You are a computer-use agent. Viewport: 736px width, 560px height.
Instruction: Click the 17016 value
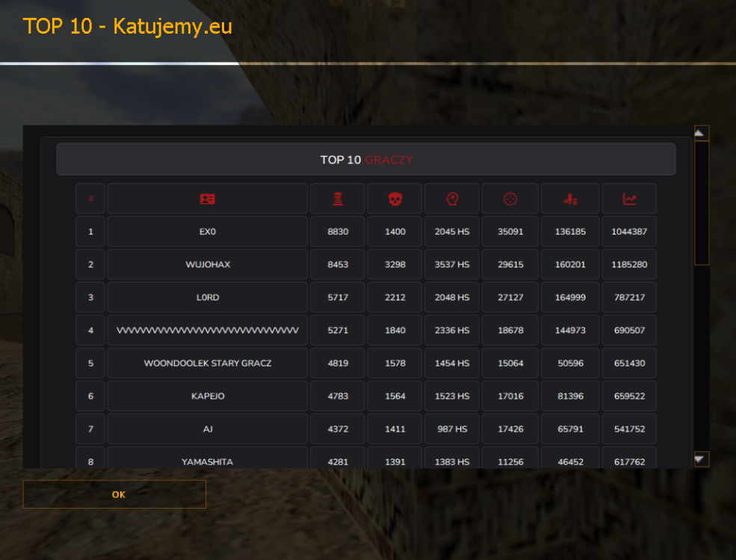(510, 396)
